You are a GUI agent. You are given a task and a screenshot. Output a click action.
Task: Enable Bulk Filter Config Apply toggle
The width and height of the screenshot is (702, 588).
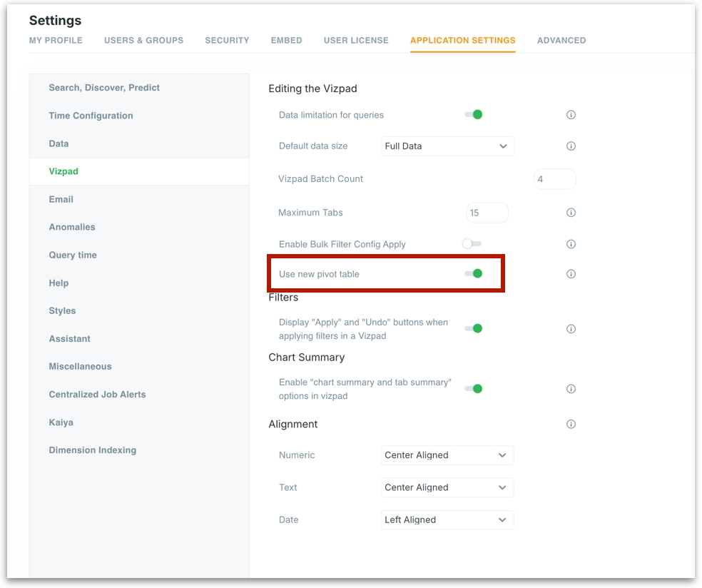(472, 244)
